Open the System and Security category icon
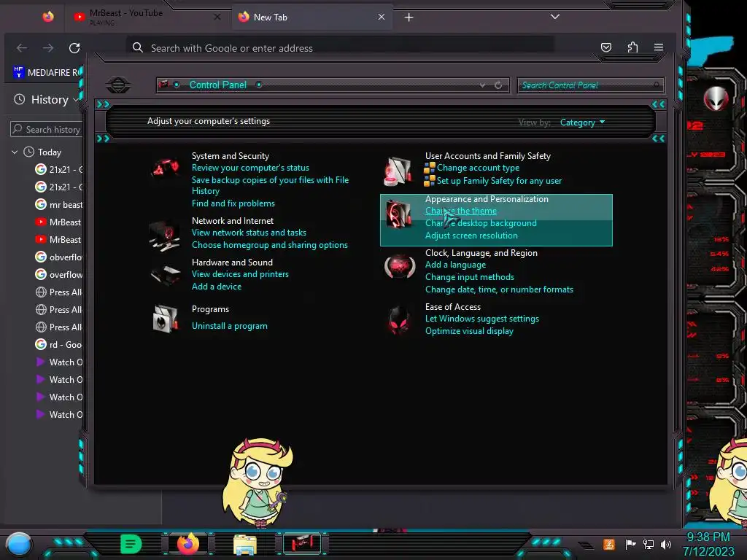 click(x=164, y=168)
